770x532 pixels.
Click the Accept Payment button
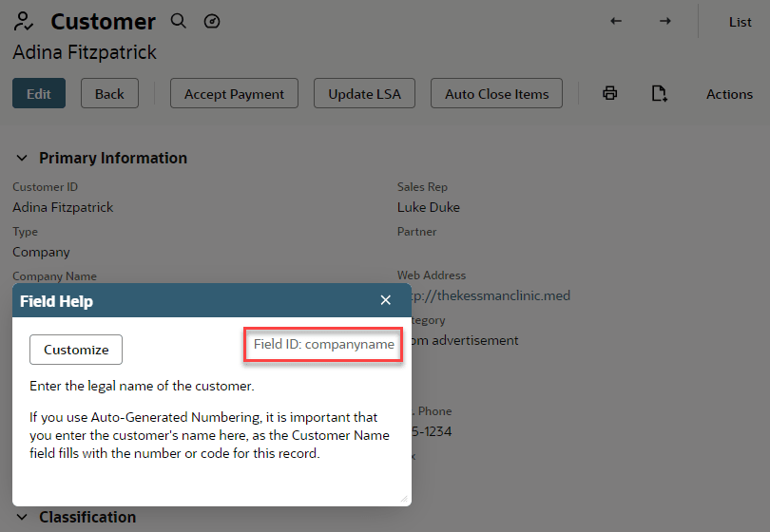[234, 93]
